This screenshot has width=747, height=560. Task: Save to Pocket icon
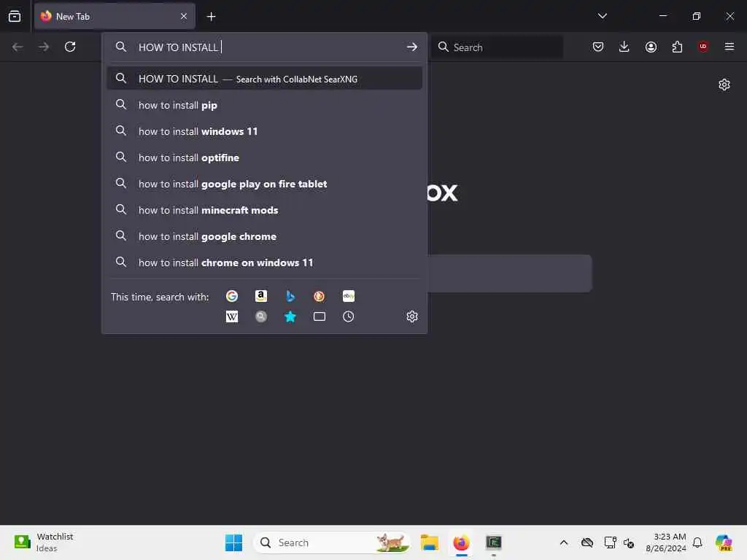pyautogui.click(x=598, y=47)
